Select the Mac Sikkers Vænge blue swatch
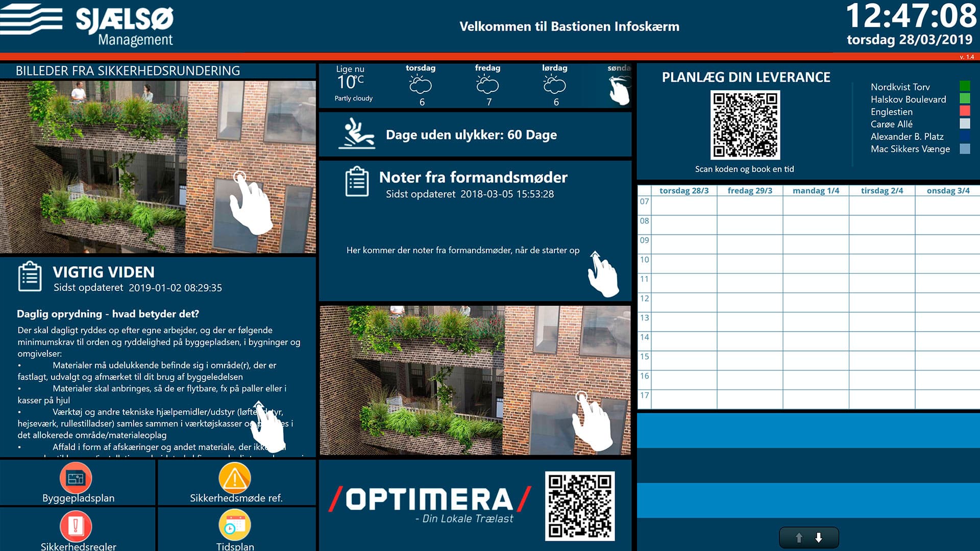The width and height of the screenshot is (980, 551). (x=965, y=149)
